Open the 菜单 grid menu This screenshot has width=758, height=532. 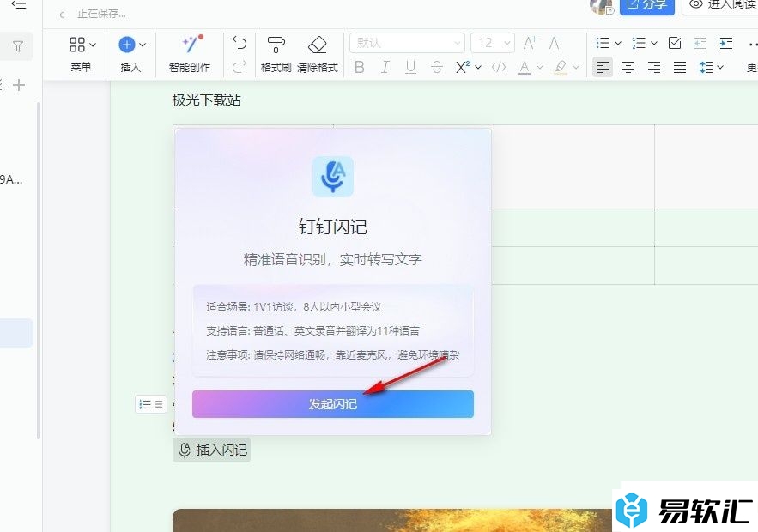pos(82,54)
